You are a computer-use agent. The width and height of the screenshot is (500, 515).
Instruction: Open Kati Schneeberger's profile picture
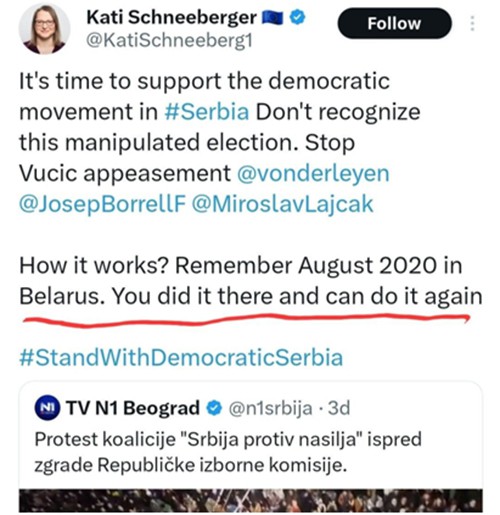[44, 29]
